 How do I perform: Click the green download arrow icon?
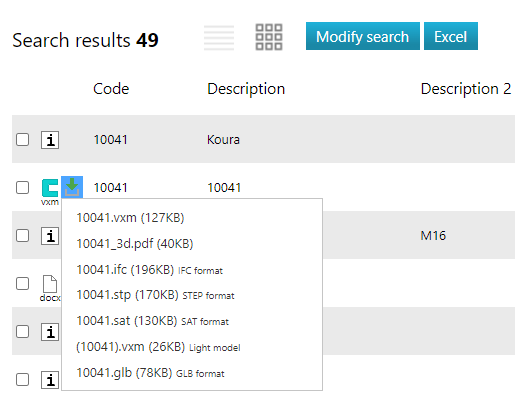72,187
